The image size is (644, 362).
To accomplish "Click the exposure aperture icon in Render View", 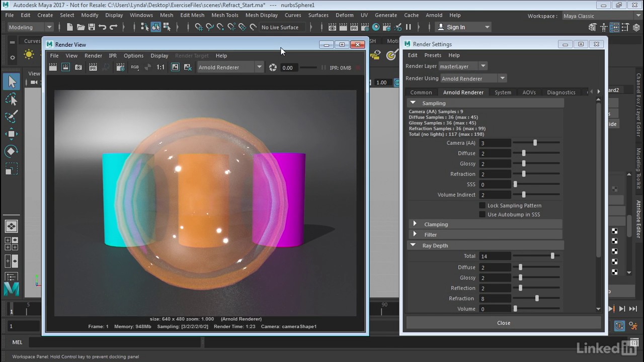I will [x=273, y=67].
